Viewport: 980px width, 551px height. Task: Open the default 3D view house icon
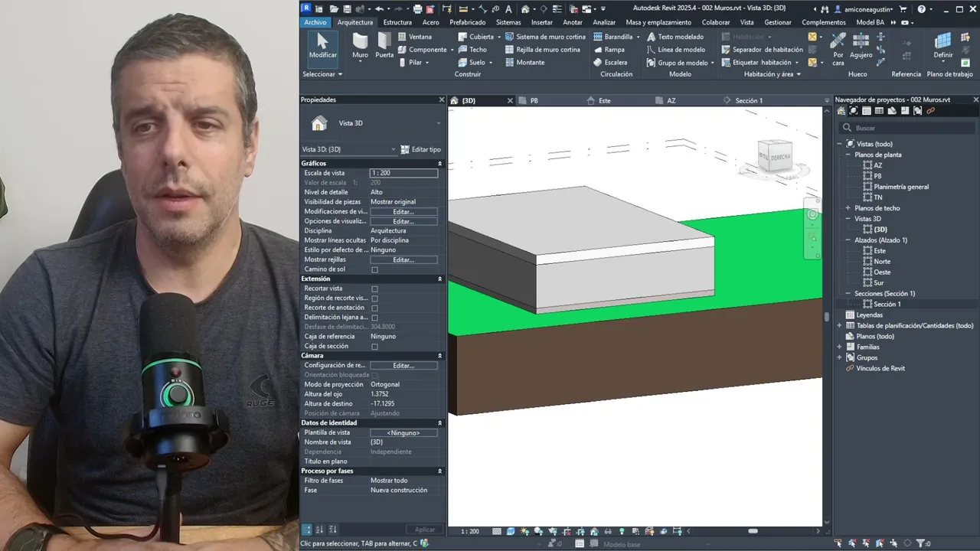(525, 9)
